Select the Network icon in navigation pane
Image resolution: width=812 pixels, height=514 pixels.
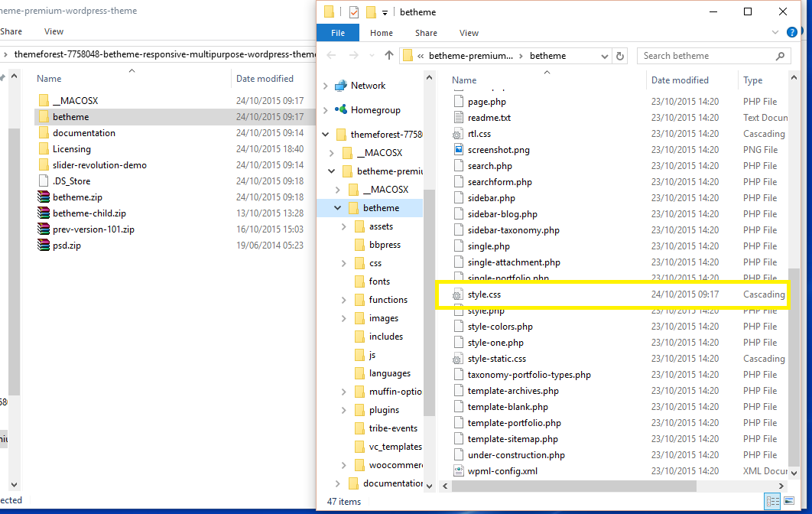point(341,86)
